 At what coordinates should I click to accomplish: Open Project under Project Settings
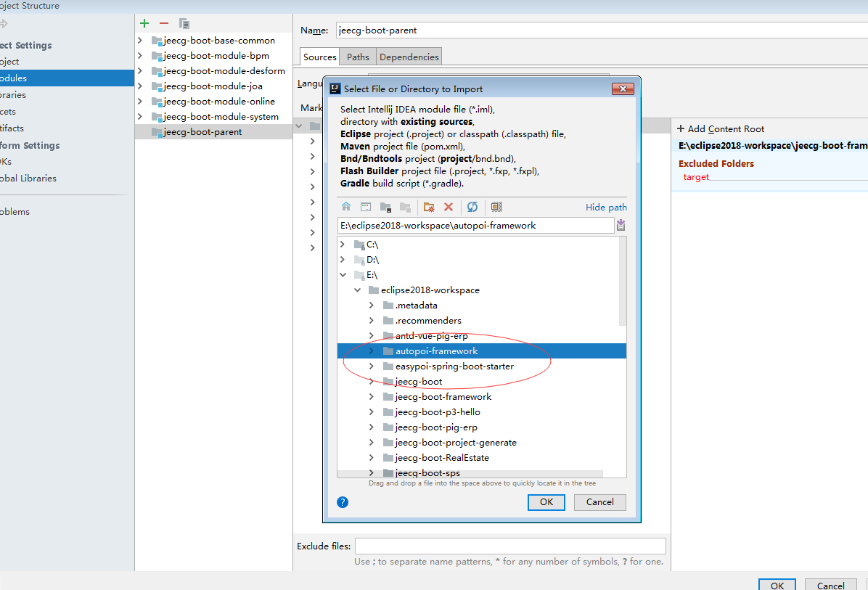pos(9,62)
